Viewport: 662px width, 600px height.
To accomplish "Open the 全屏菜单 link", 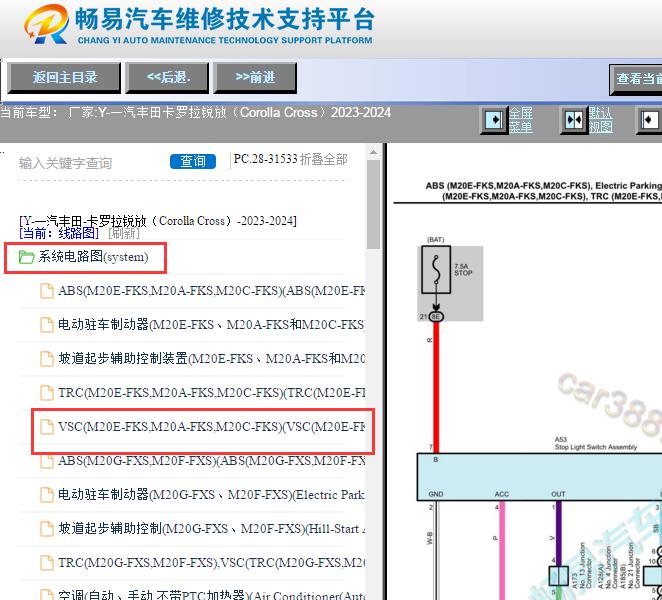I will [521, 120].
